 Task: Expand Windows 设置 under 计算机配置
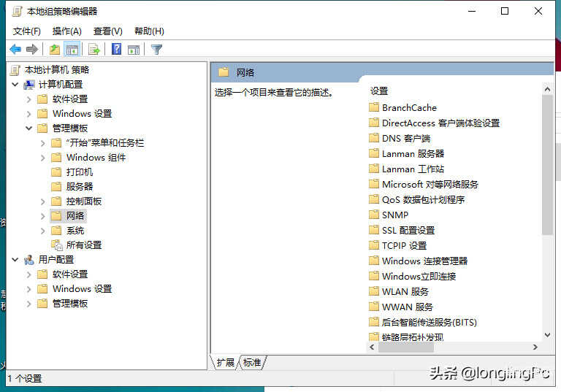point(29,114)
